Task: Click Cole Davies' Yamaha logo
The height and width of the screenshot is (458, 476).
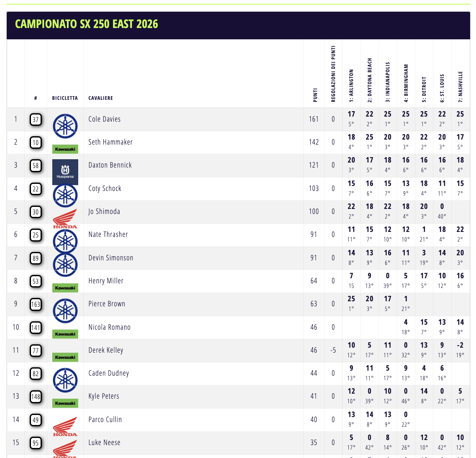Action: click(x=65, y=125)
